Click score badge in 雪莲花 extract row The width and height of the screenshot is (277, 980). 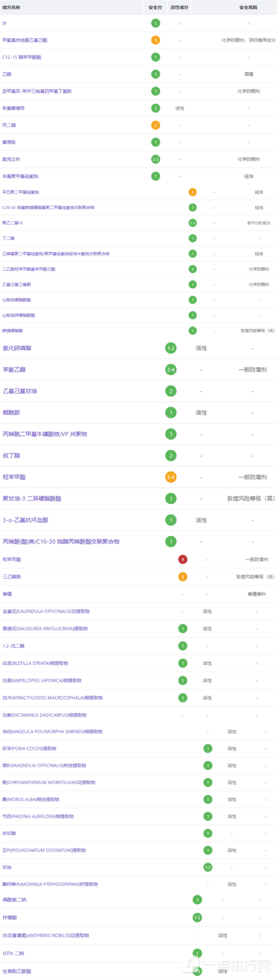click(x=183, y=629)
